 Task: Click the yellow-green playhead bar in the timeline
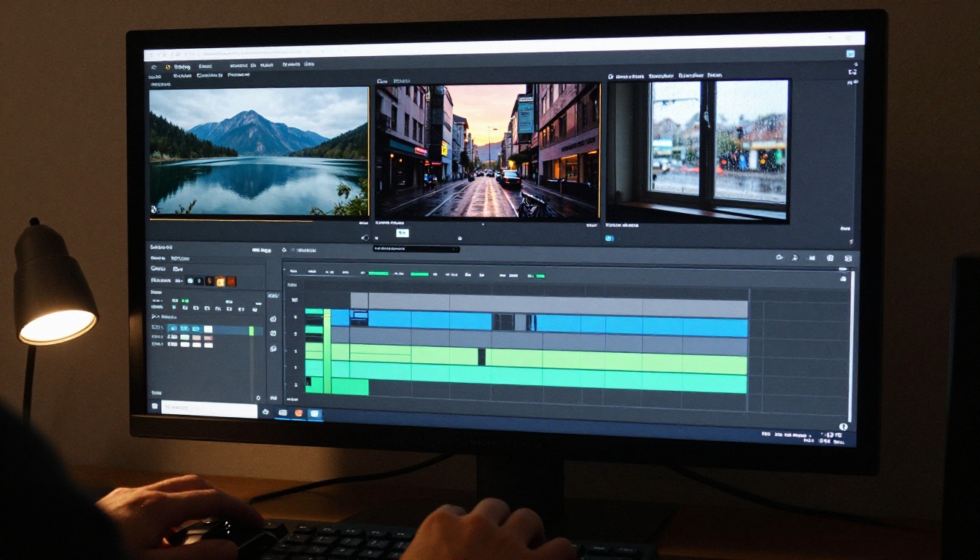tap(327, 351)
